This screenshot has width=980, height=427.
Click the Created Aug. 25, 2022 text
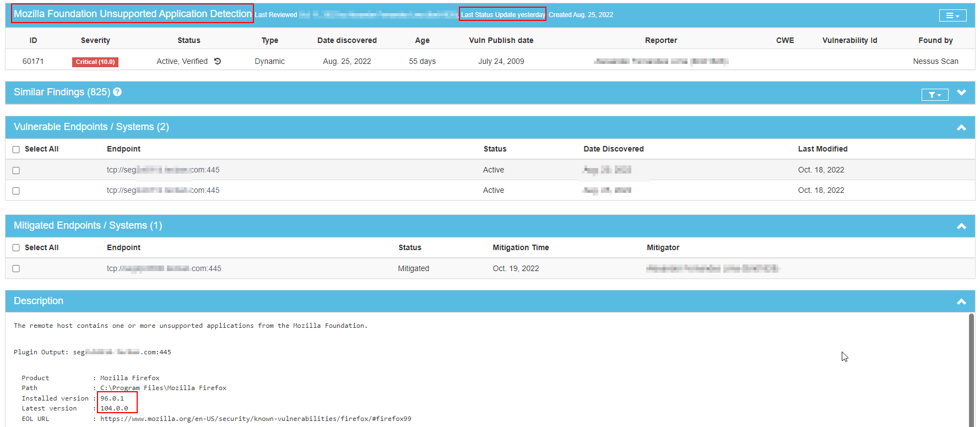[x=581, y=15]
